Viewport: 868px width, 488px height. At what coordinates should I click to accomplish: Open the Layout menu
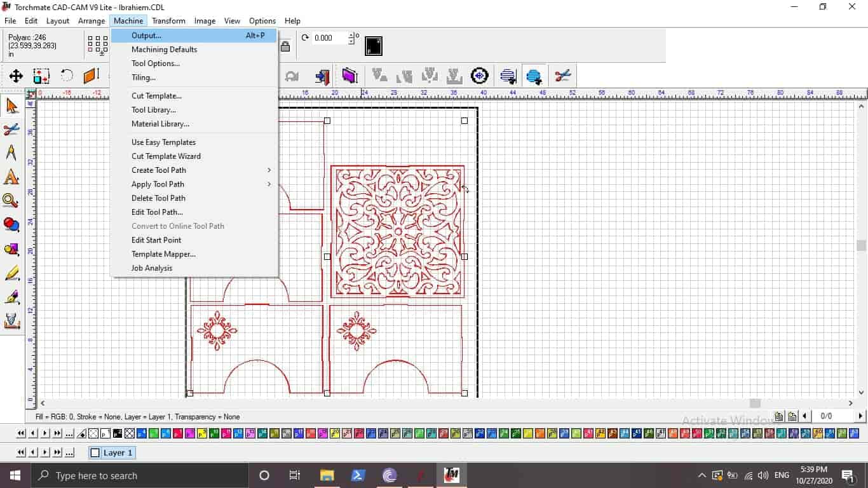pos(58,21)
